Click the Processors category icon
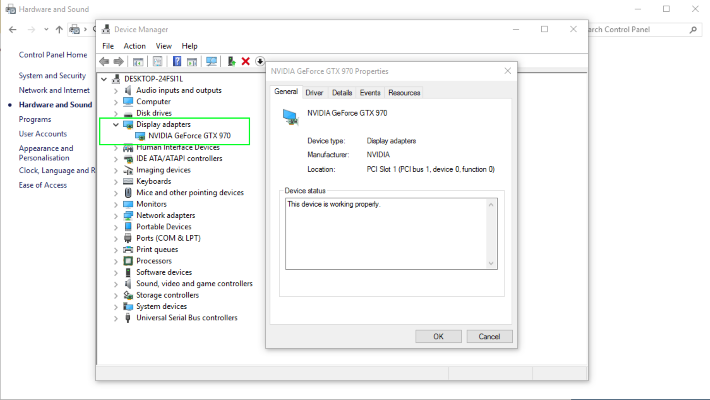 coord(128,261)
